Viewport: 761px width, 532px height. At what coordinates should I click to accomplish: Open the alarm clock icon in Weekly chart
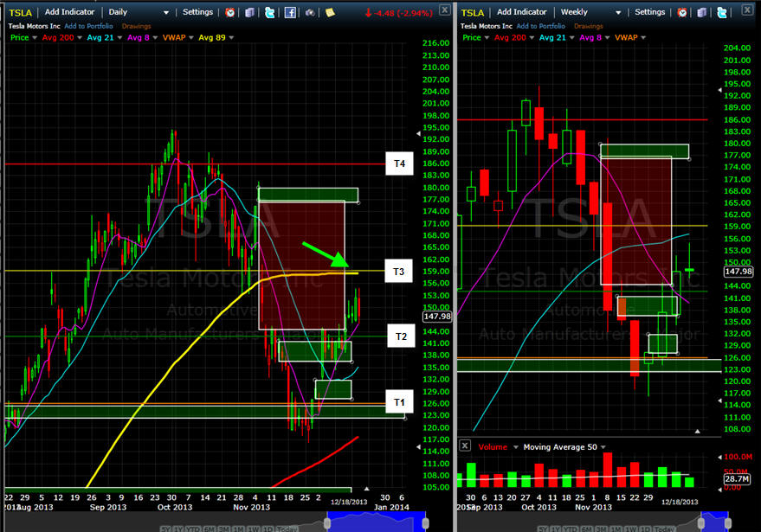(682, 13)
